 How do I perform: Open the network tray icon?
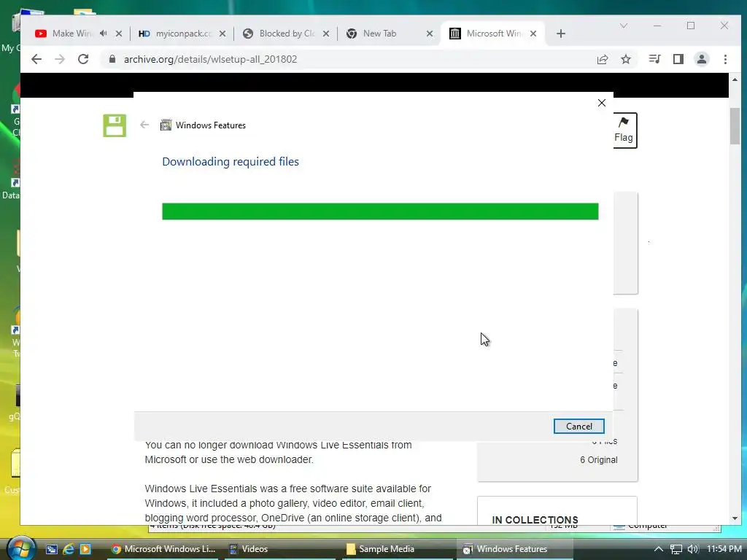coord(676,549)
